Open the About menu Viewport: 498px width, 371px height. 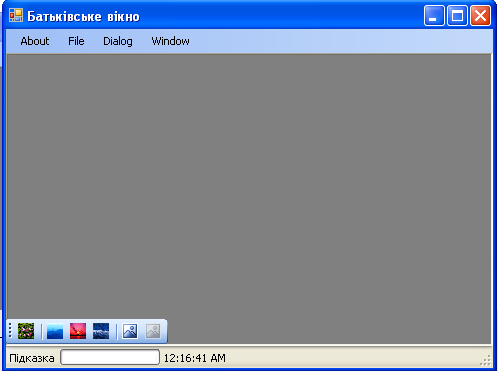pyautogui.click(x=35, y=41)
